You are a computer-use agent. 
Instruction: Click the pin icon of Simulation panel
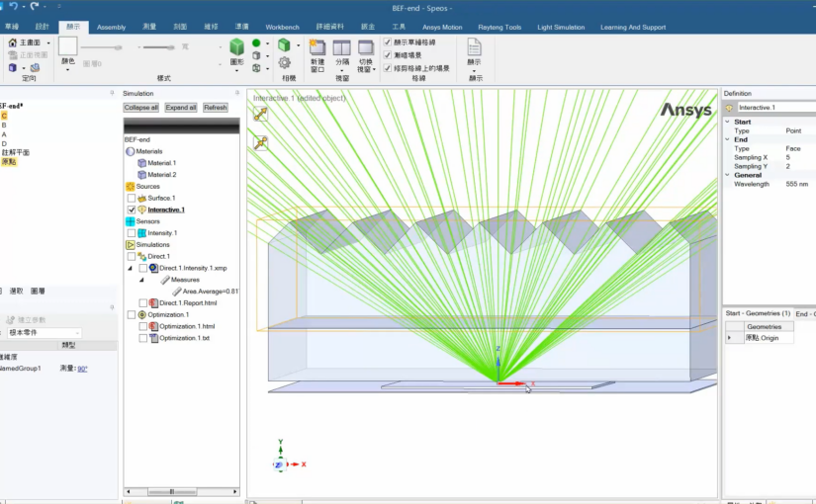tap(236, 93)
